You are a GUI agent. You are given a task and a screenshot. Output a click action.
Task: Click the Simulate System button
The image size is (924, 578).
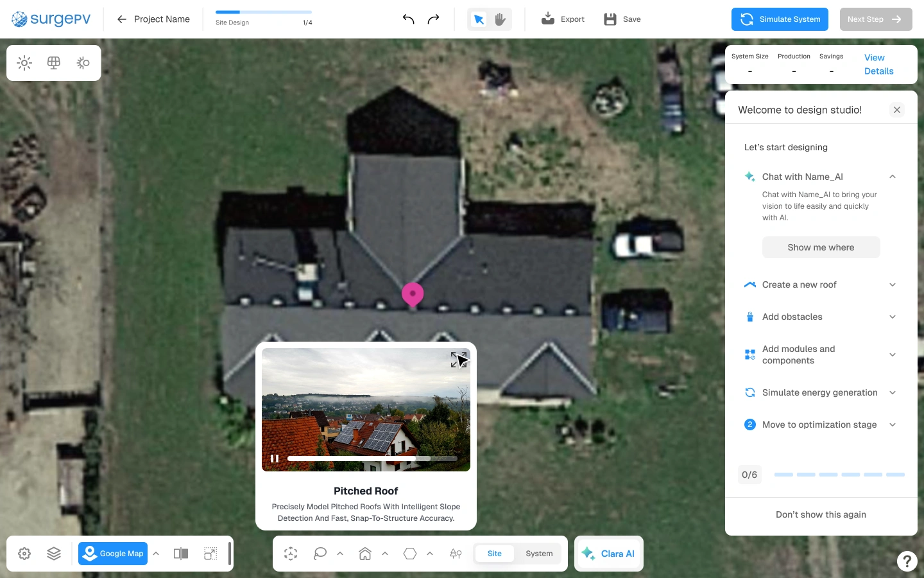click(780, 19)
